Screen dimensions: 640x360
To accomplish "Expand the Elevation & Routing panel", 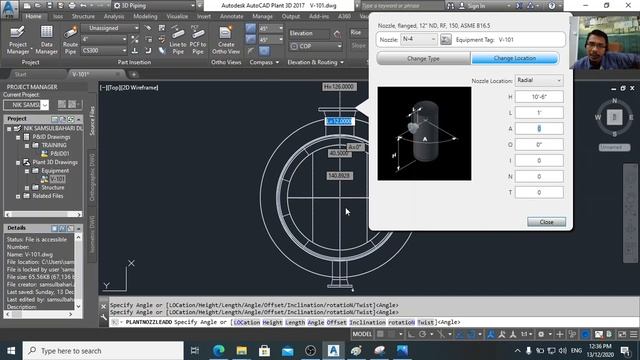I will click(x=316, y=62).
